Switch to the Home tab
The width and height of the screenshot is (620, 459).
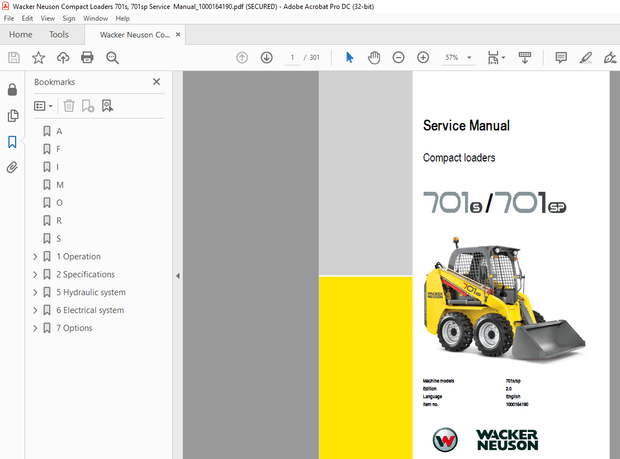[21, 35]
